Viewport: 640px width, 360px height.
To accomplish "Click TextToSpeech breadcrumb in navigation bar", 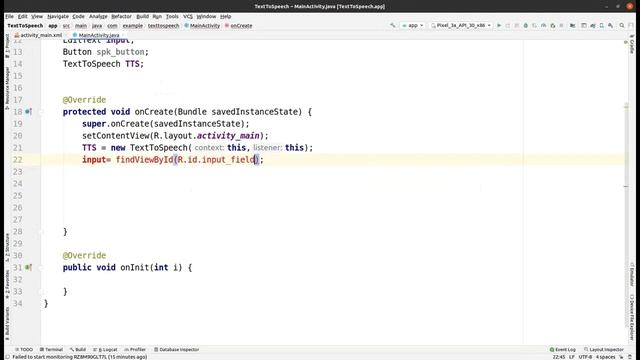I will pos(25,25).
